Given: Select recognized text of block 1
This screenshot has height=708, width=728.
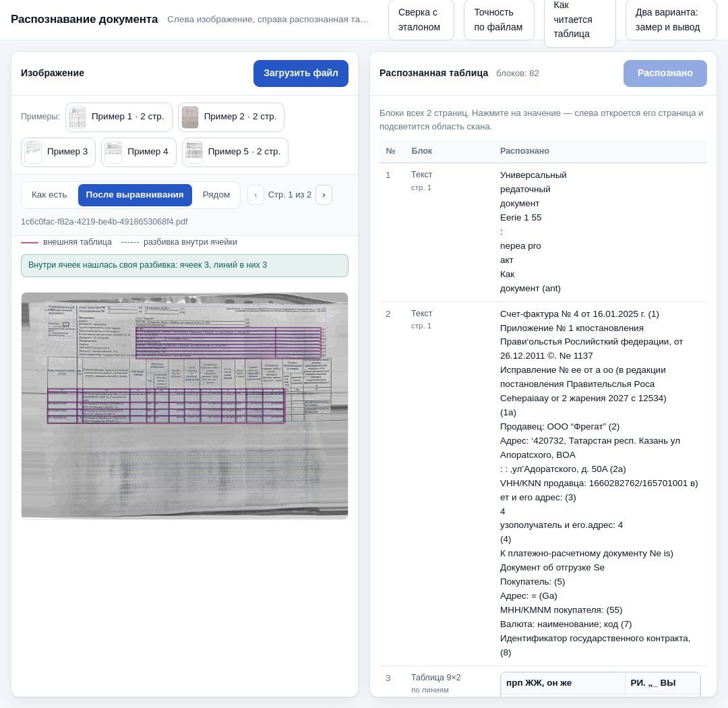Looking at the screenshot, I should [x=533, y=232].
